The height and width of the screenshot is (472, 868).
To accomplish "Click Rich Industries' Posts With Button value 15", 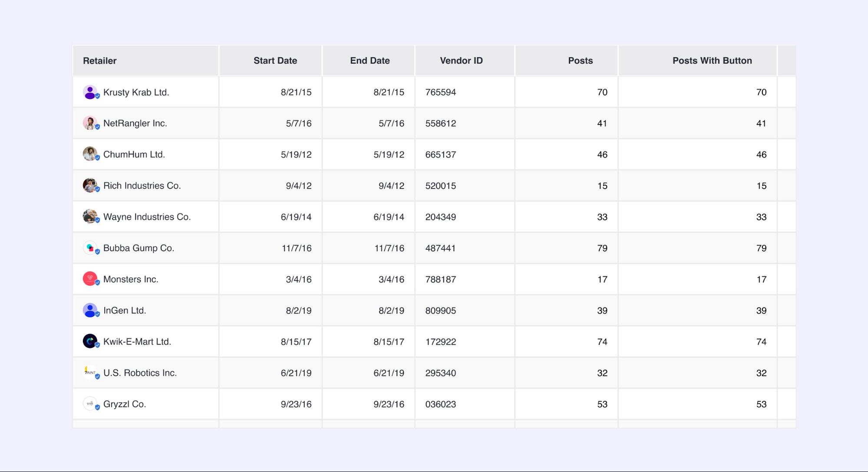I will tap(761, 186).
